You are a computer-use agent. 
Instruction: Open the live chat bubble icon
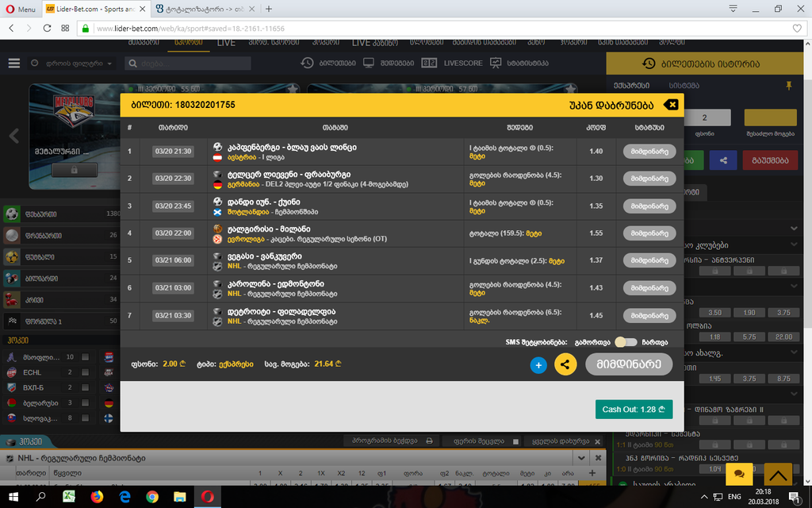point(740,474)
